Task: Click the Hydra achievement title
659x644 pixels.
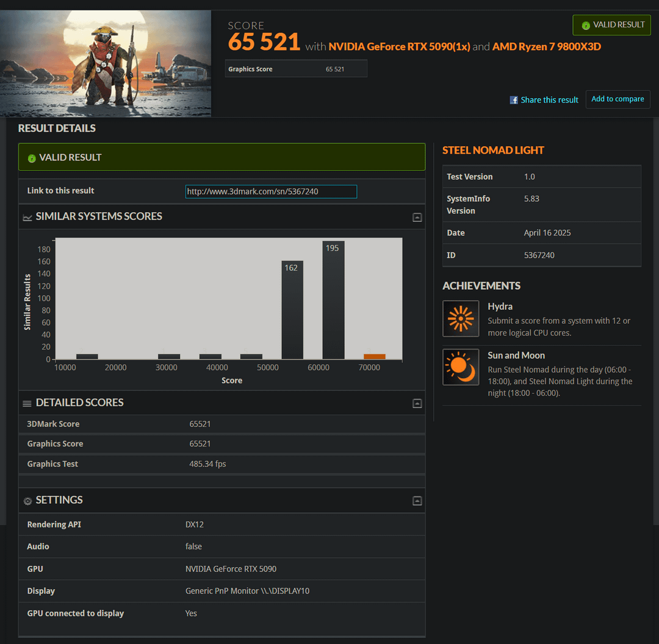Action: pos(500,307)
